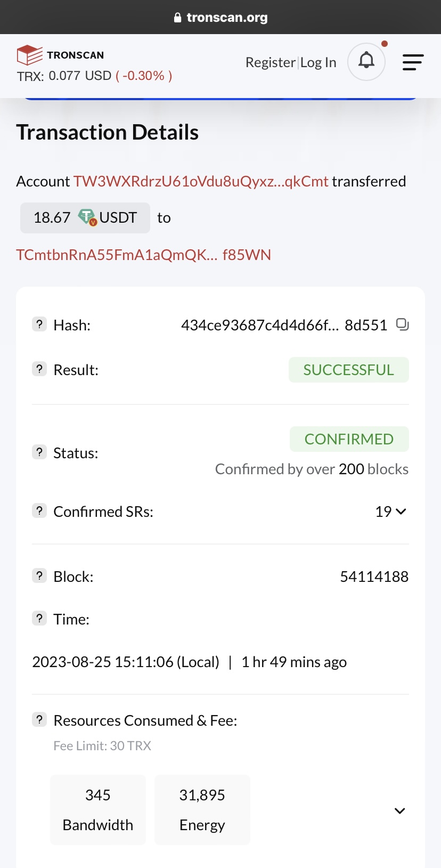This screenshot has width=441, height=868.
Task: Tap the tronscan.org address bar
Action: tap(220, 18)
